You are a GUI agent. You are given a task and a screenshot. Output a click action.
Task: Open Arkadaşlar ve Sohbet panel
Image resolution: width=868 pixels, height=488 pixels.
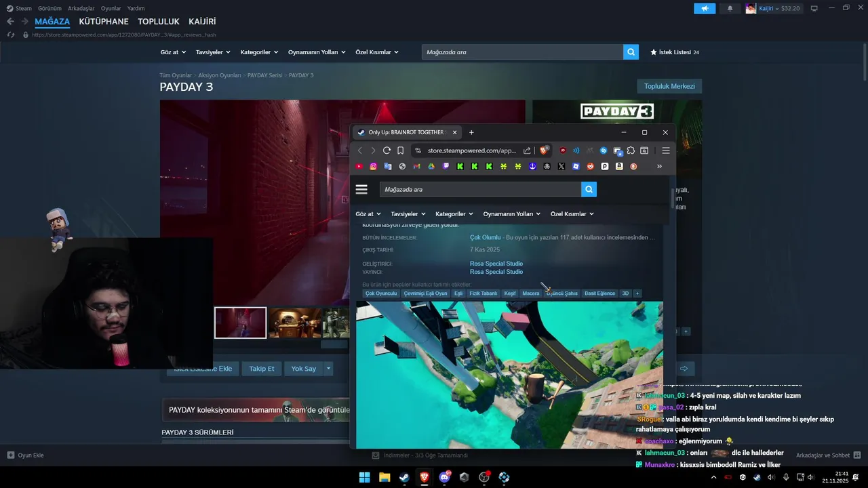pyautogui.click(x=828, y=455)
